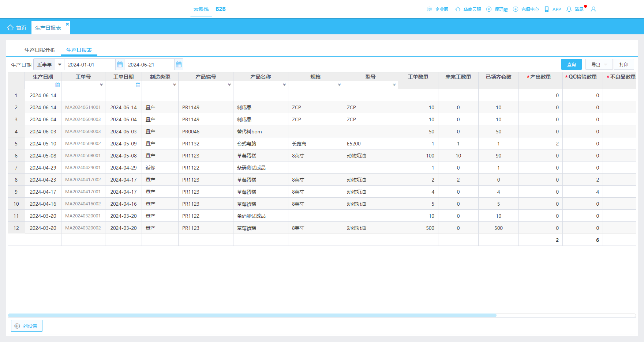Close the 生产日报表 tab
This screenshot has height=342, width=644.
point(67,24)
